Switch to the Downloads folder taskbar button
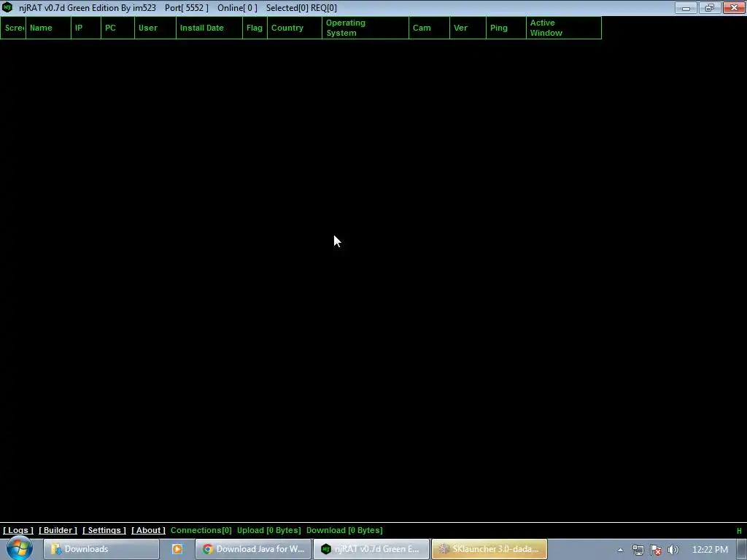Image resolution: width=747 pixels, height=560 pixels. [101, 549]
